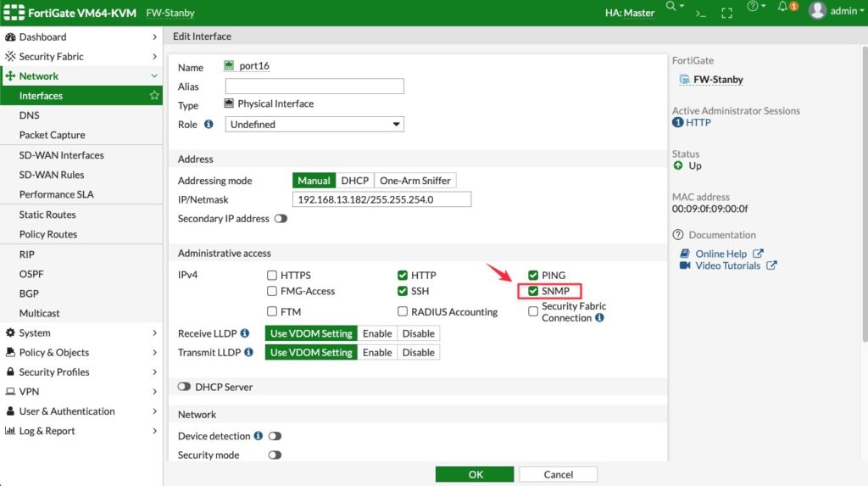Click the port16 interface icon

[x=229, y=65]
